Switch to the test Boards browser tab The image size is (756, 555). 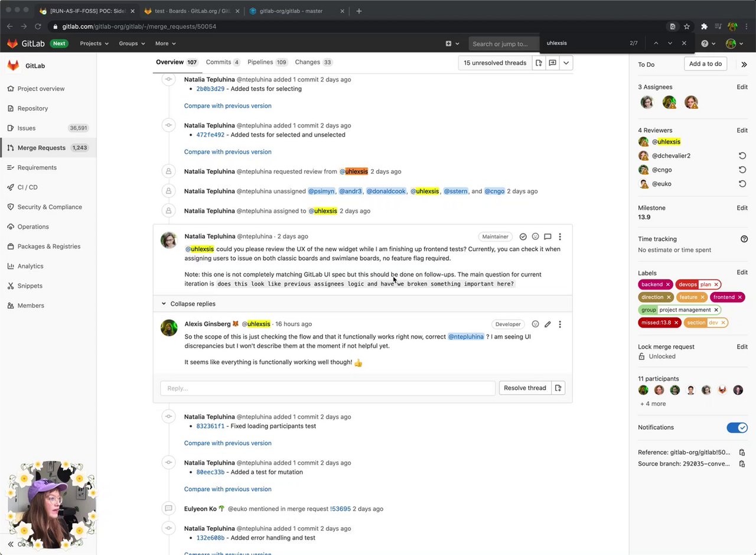click(191, 11)
